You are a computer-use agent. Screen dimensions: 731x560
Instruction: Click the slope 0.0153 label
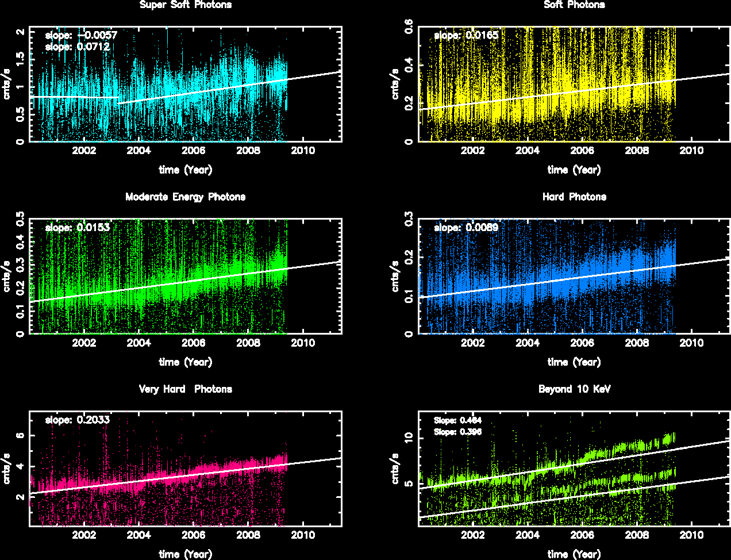click(77, 228)
